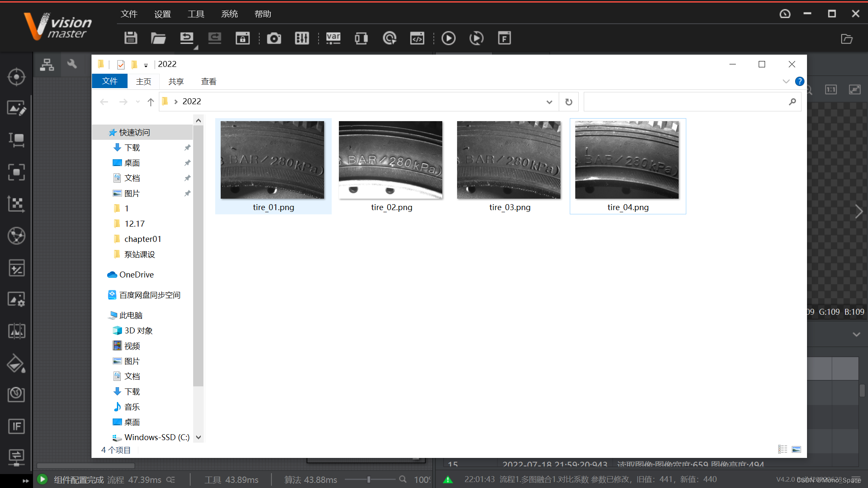Switch to details list view toggle
This screenshot has height=488, width=868.
coord(782,449)
